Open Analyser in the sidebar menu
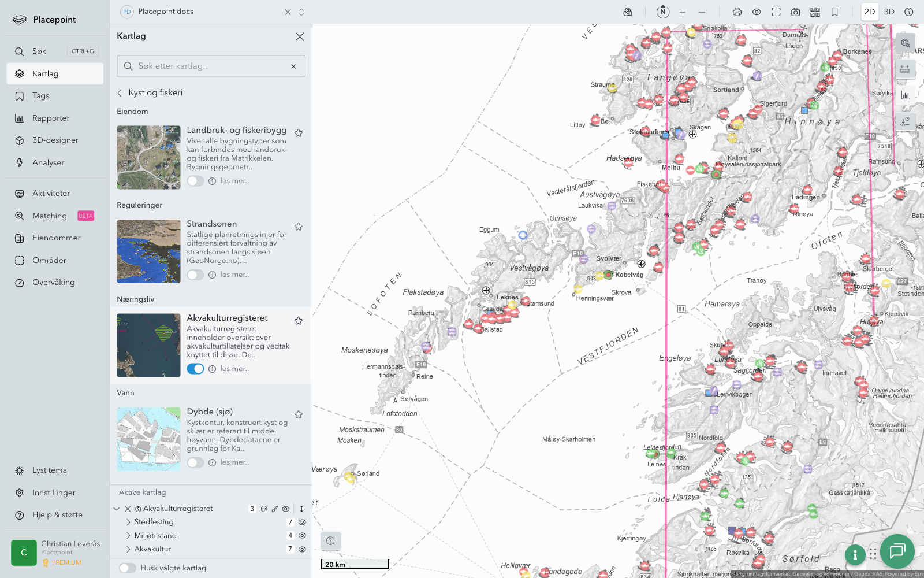This screenshot has width=924, height=578. [x=49, y=163]
